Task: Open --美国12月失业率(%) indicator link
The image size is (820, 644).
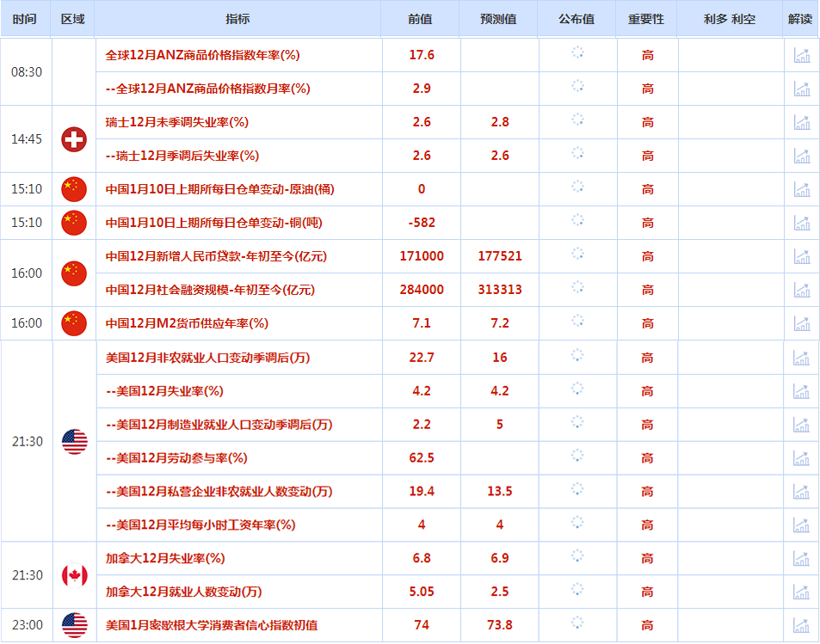Action: point(164,391)
